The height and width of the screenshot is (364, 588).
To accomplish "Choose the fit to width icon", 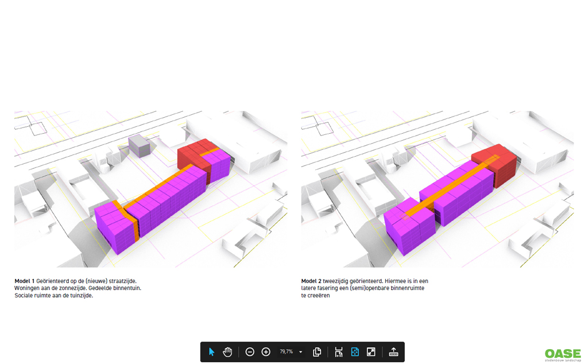I will point(339,352).
